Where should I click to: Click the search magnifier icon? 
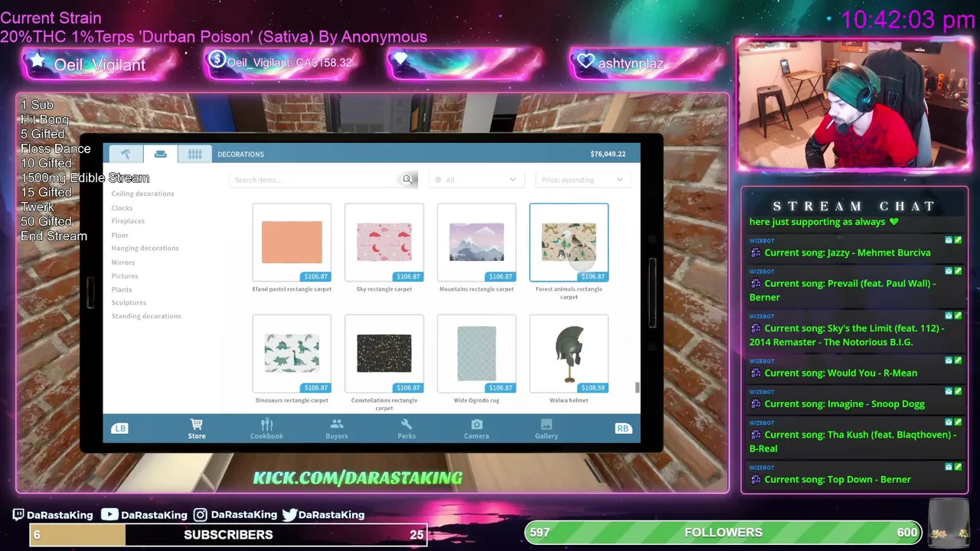click(x=407, y=179)
